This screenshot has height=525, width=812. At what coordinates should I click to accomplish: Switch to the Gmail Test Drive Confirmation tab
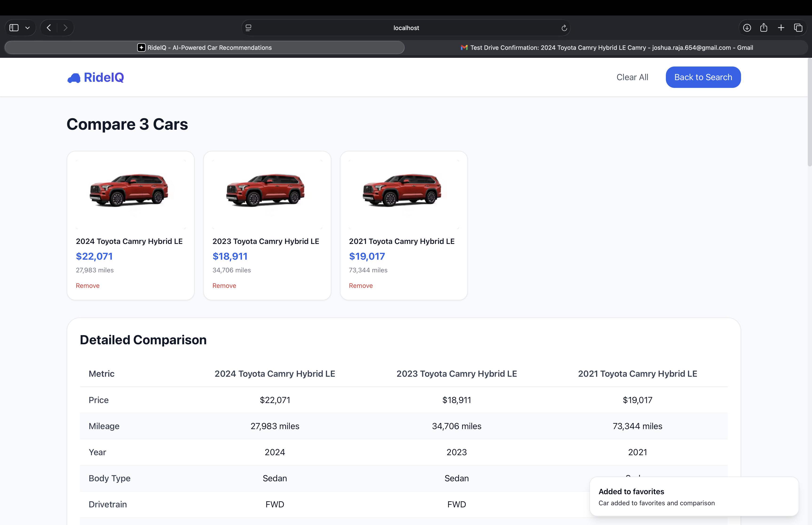(x=606, y=48)
